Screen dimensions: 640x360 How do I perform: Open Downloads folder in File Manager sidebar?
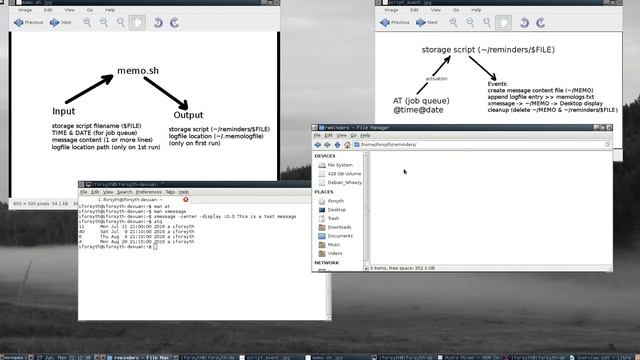coord(335,227)
